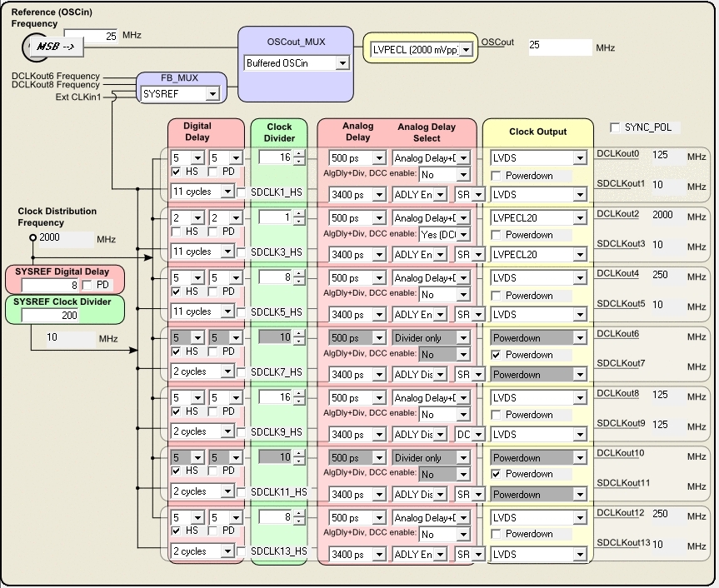
Task: Open the DC dropdown on SDCLKout9 row
Action: (x=478, y=435)
